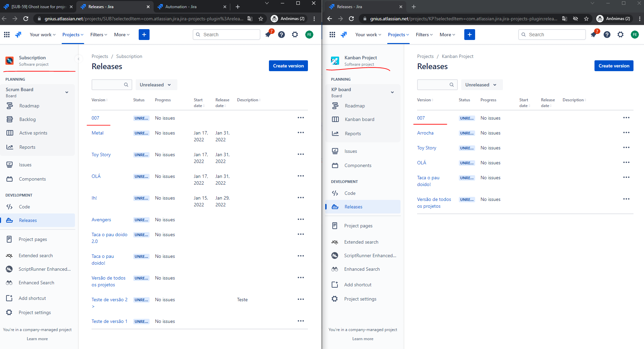Open the ellipsis actions menu for Metal version
This screenshot has height=349, width=644.
click(x=300, y=132)
